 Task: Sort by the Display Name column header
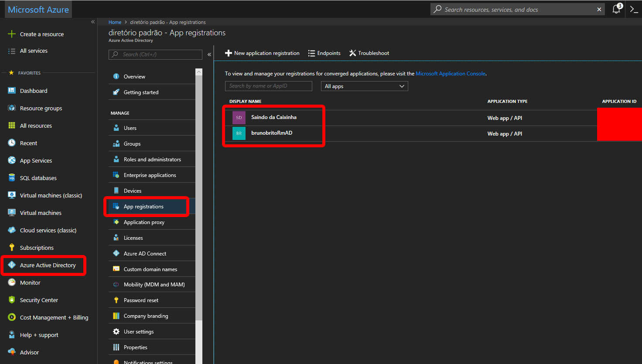pos(246,101)
